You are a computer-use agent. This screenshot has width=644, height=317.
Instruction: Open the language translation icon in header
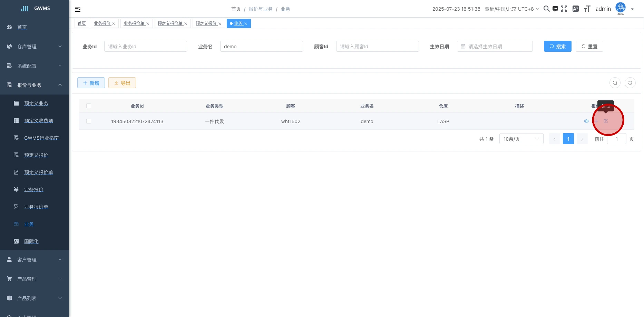pyautogui.click(x=575, y=9)
